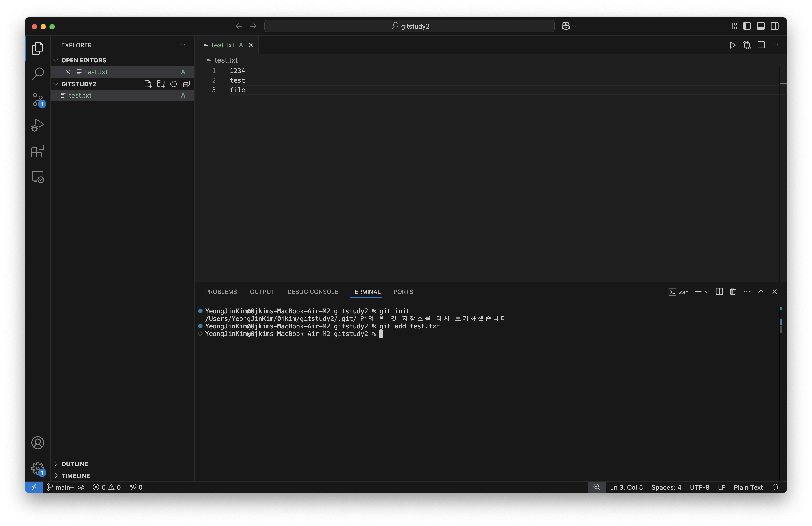Close the test.txt editor tab

coord(251,45)
